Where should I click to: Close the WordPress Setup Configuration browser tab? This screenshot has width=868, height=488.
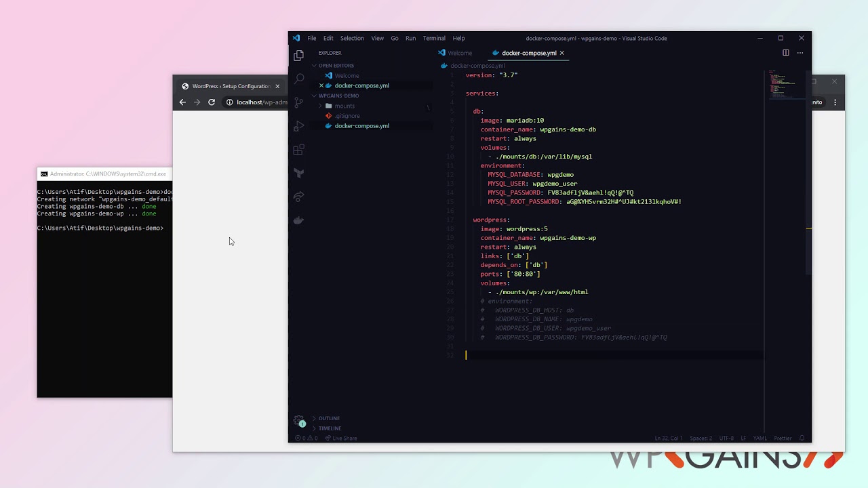point(277,86)
